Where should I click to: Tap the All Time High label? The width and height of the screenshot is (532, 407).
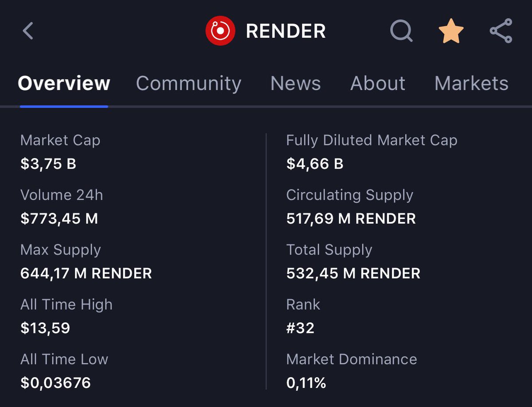66,304
